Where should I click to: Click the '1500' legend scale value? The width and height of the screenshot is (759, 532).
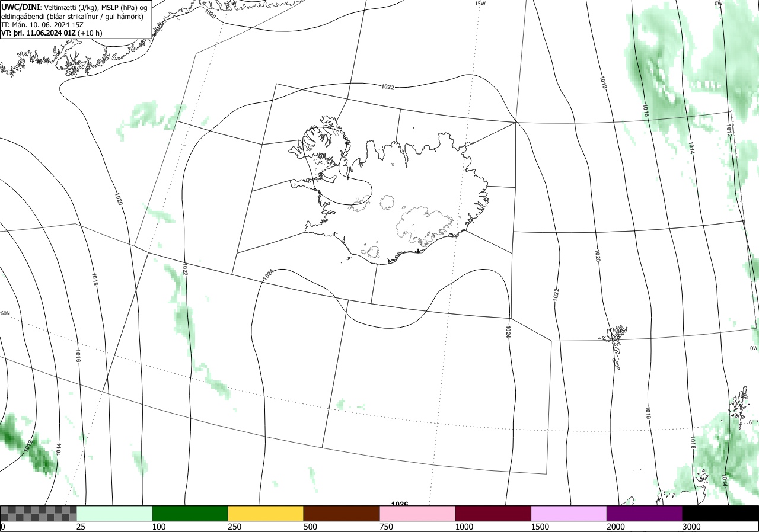tap(540, 527)
